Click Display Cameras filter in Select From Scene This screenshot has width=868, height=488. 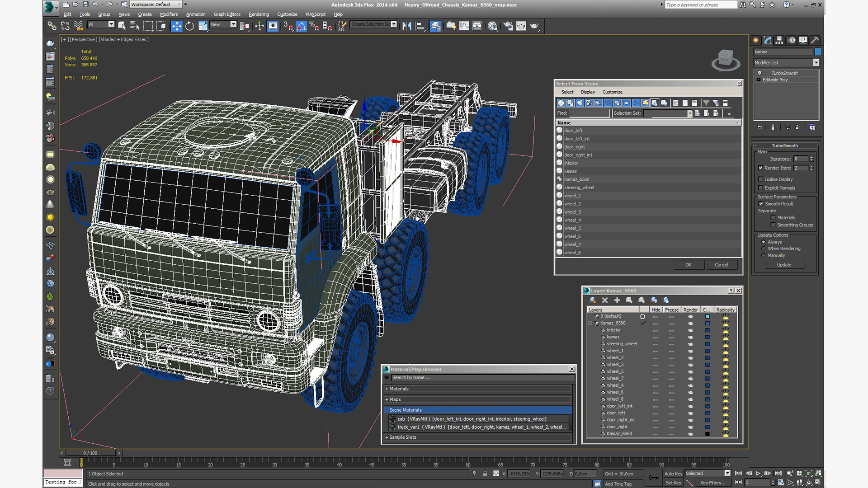(x=589, y=103)
